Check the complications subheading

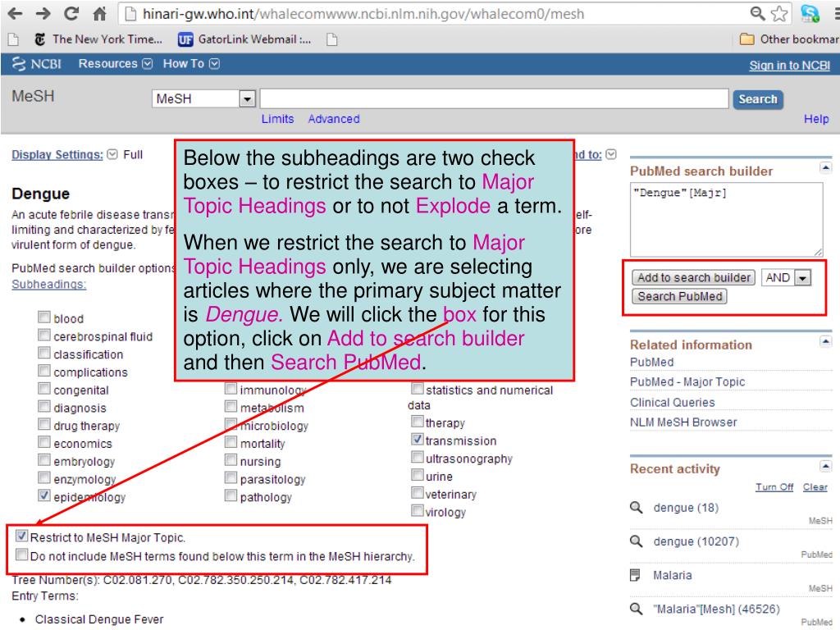tap(44, 371)
